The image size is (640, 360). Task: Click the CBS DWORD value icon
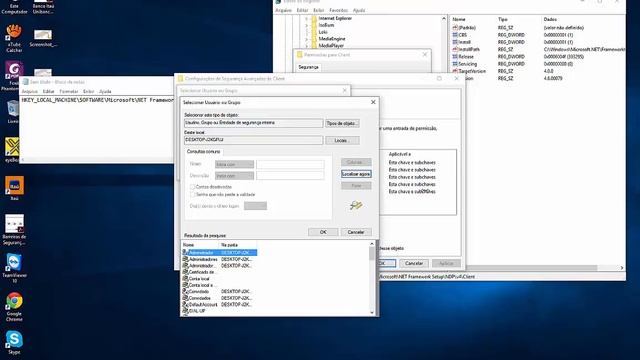(455, 35)
